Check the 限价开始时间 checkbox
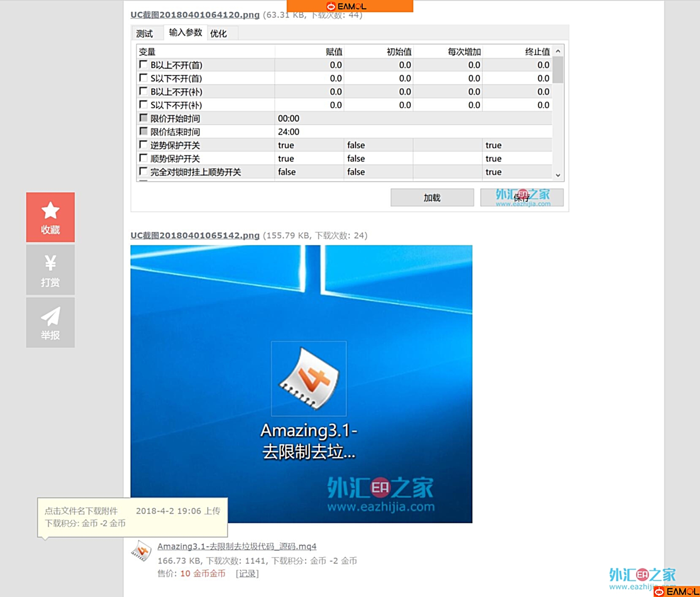The width and height of the screenshot is (700, 597). tap(143, 118)
